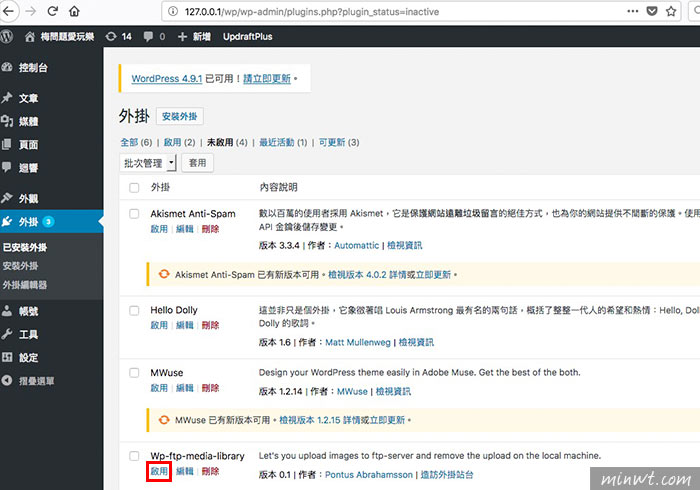This screenshot has height=490, width=700.
Task: Switch to 可更新 (3) filter
Action: point(339,142)
